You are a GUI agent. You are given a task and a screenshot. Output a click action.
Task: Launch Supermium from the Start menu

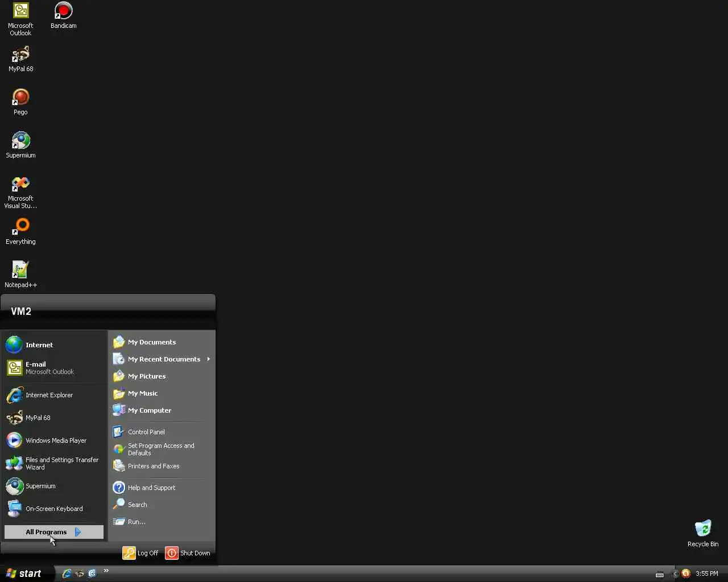54,486
